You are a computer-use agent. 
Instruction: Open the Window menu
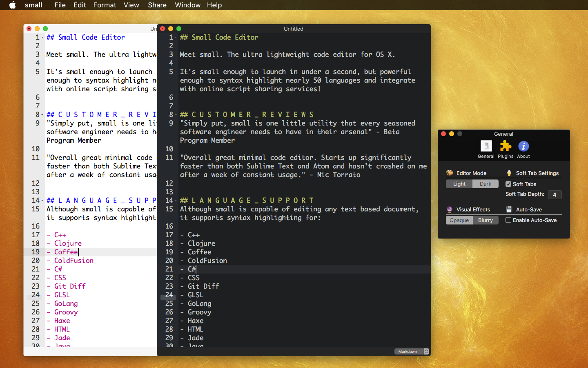pyautogui.click(x=187, y=5)
